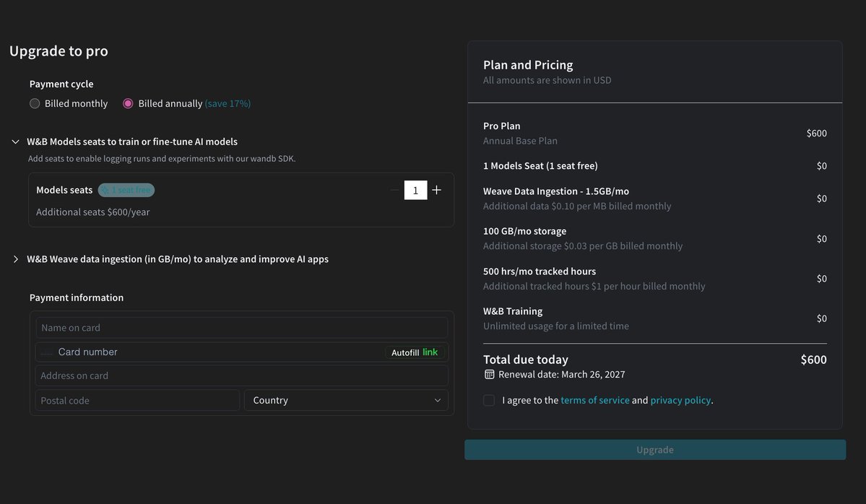
Task: Click the minus icon to reduce Models seats
Action: (x=394, y=190)
